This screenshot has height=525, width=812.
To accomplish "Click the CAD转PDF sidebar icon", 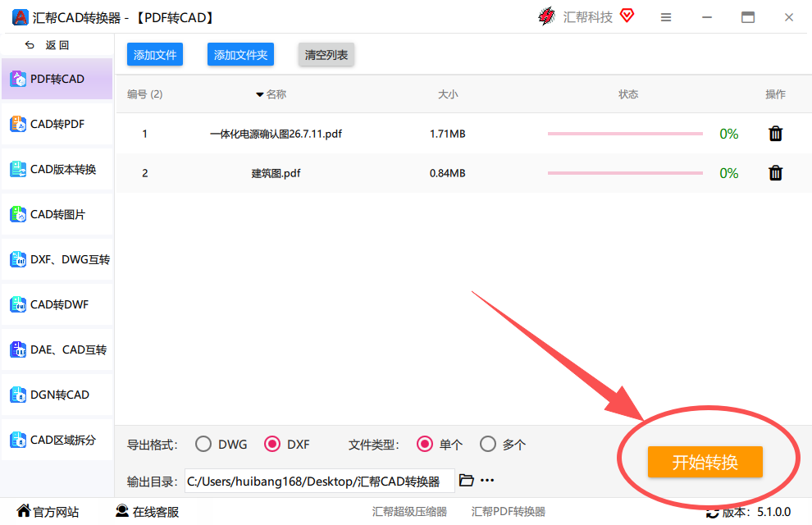I will (x=18, y=124).
